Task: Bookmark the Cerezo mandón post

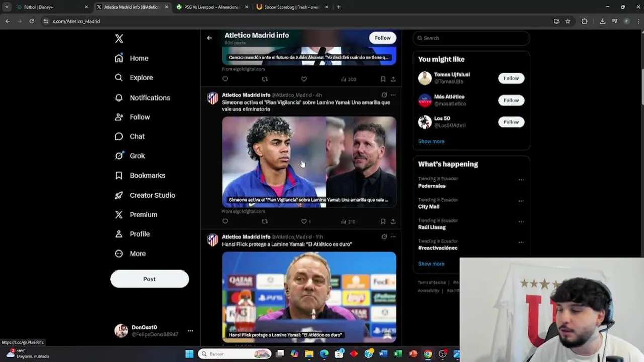Action: point(383,79)
